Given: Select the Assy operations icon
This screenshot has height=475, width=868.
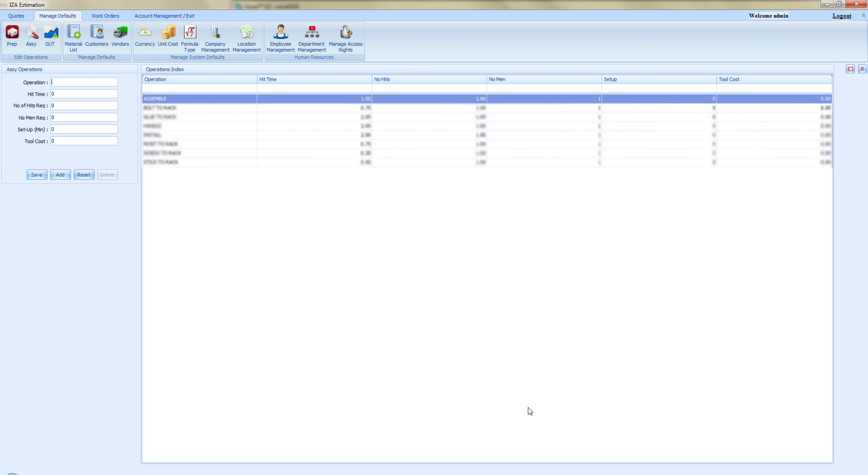Looking at the screenshot, I should click(31, 35).
